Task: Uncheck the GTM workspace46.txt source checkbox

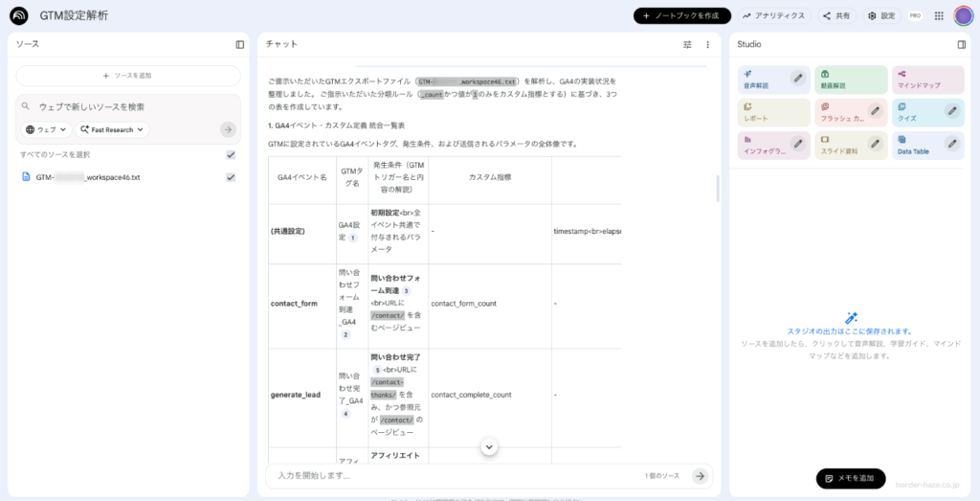Action: coord(231,177)
